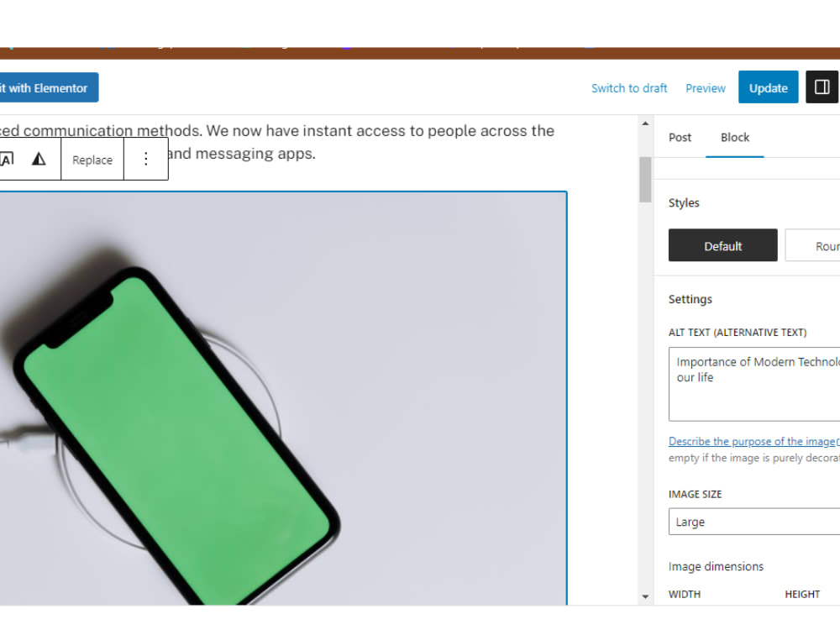Screen dimensions: 840x630
Task: Click Replace in the image block toolbar
Action: tap(92, 159)
